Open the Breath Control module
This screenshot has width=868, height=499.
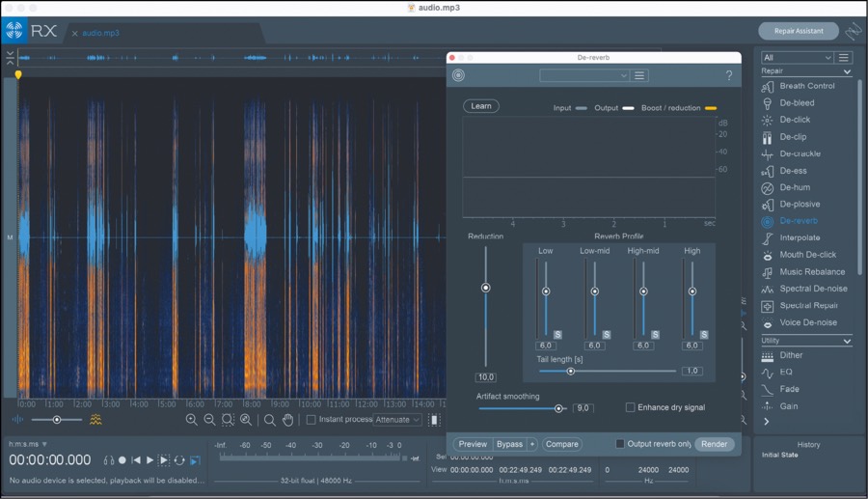coord(799,86)
